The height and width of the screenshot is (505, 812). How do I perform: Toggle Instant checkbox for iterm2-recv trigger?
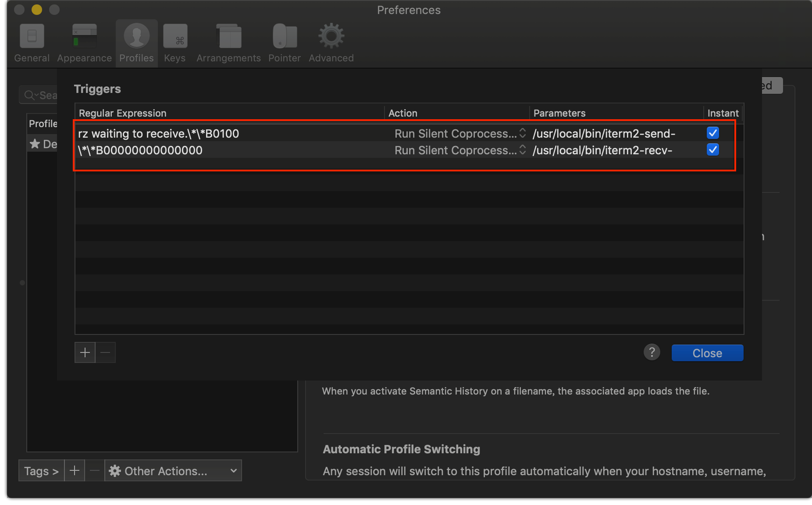point(713,150)
